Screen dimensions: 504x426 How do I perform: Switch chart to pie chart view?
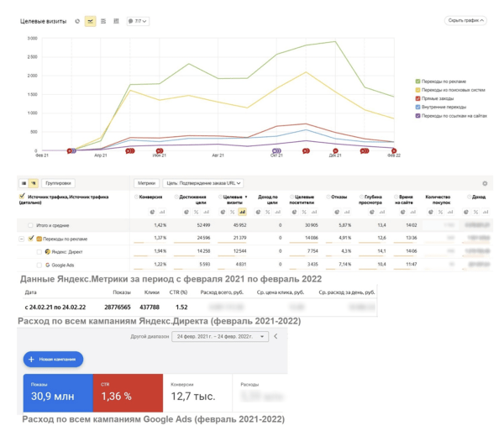[x=77, y=21]
